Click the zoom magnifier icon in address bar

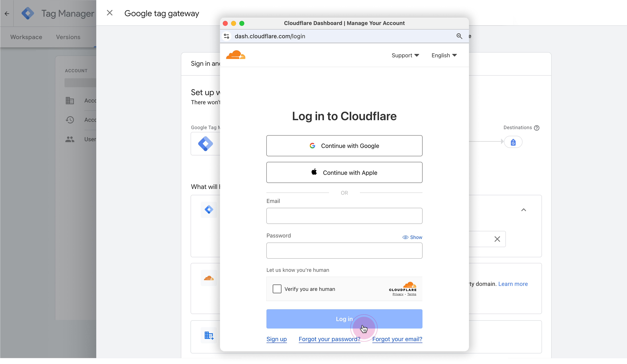click(459, 36)
